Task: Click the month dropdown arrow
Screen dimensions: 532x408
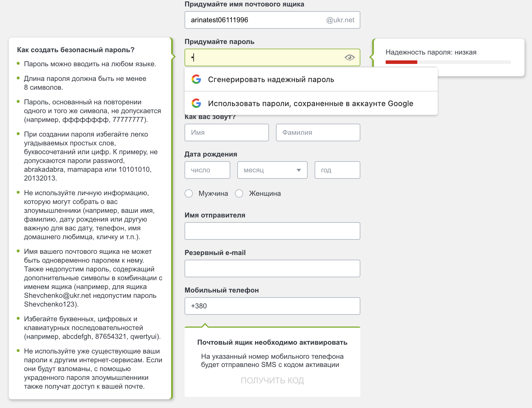Action: [299, 170]
